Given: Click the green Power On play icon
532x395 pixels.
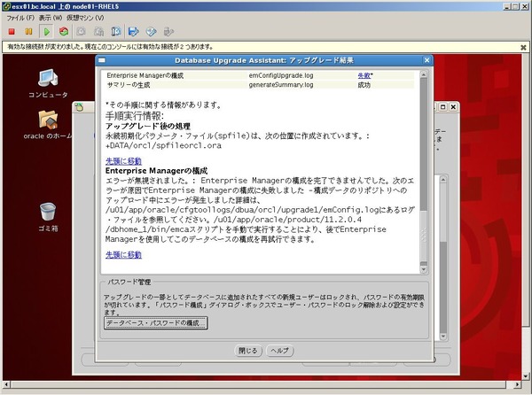Looking at the screenshot, I should (x=46, y=32).
